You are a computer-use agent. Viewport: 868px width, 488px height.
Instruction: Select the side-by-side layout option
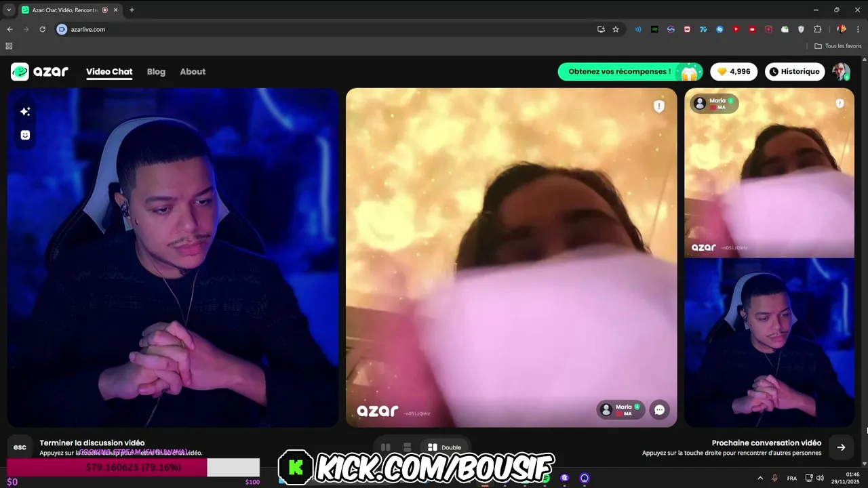click(x=385, y=447)
